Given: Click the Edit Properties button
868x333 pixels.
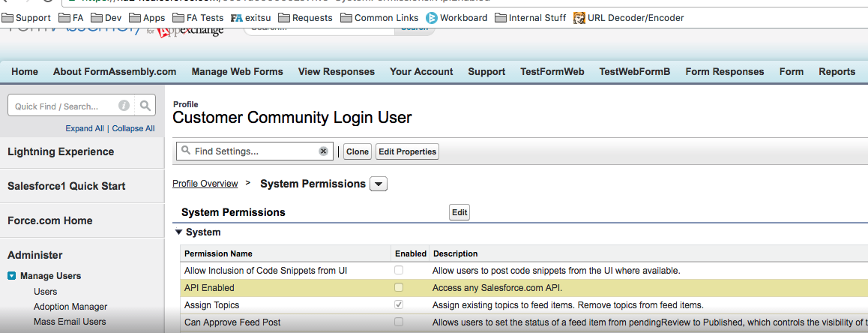Looking at the screenshot, I should pos(408,151).
